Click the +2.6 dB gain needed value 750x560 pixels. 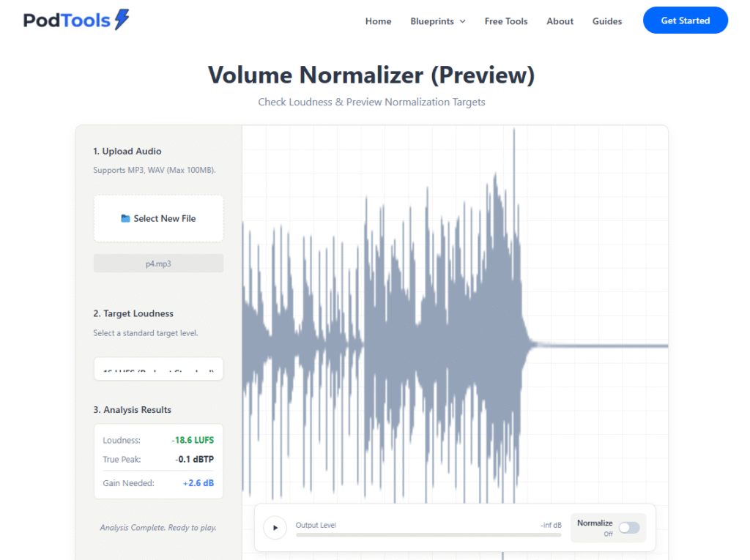pos(198,483)
